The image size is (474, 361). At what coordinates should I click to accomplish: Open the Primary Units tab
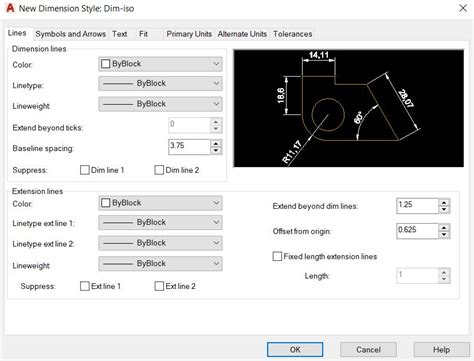[189, 34]
